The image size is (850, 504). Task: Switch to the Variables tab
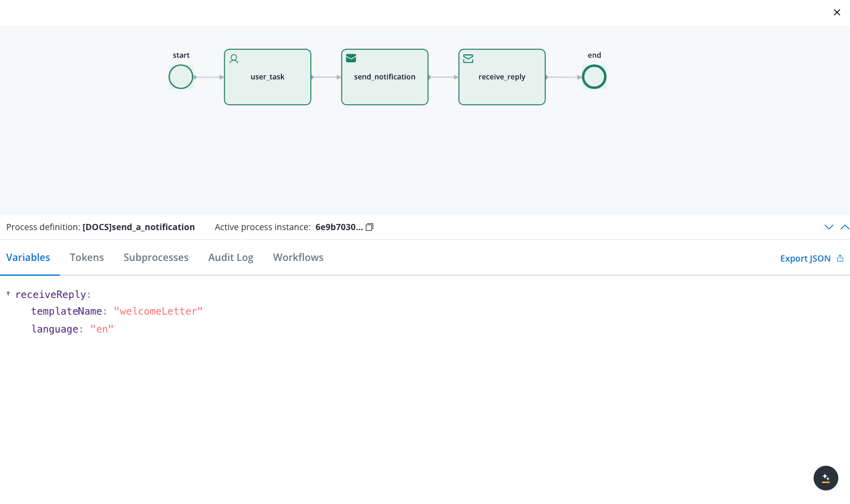[28, 257]
